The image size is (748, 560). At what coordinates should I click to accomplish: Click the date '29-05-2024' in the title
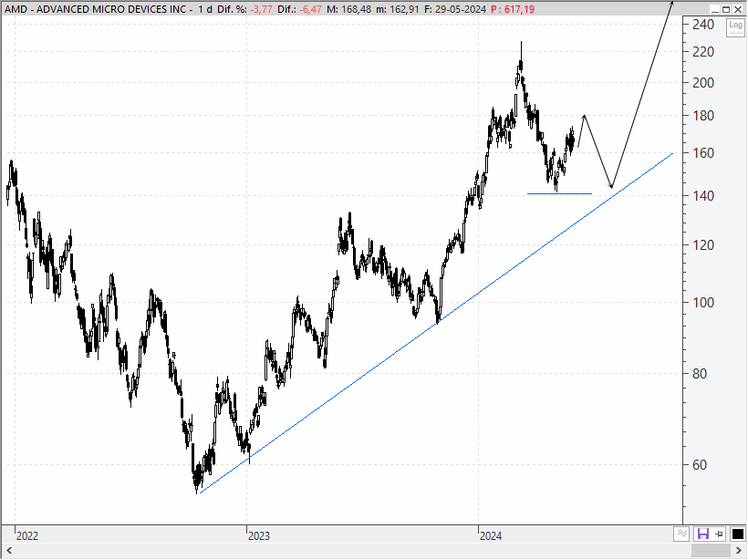(x=461, y=9)
